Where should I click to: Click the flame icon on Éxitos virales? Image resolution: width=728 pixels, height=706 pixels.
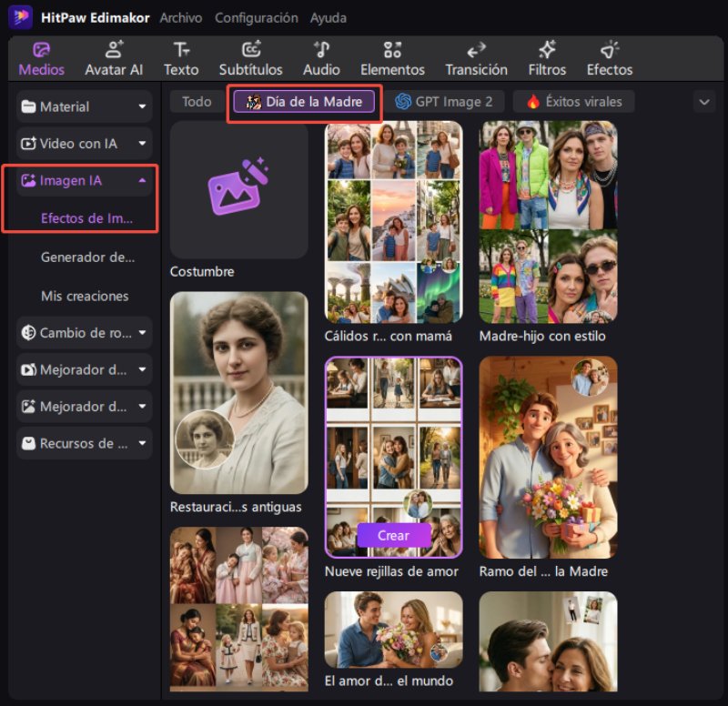[533, 101]
